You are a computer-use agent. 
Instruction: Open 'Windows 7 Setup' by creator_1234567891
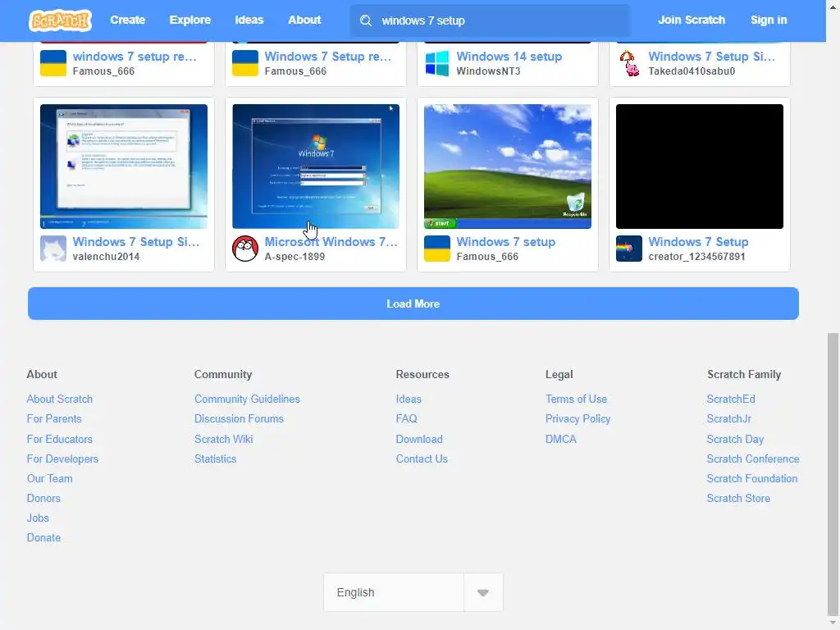point(698,242)
